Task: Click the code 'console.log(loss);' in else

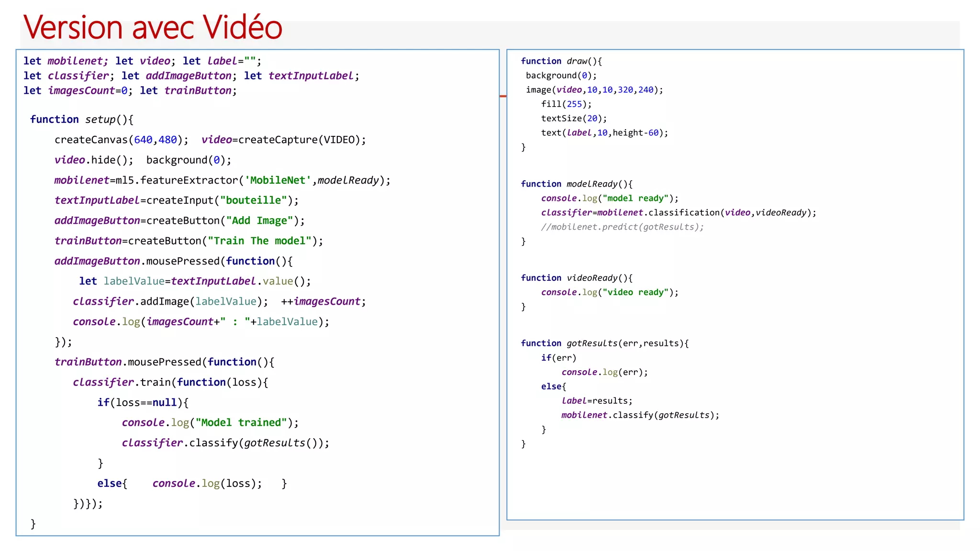Action: tap(207, 484)
